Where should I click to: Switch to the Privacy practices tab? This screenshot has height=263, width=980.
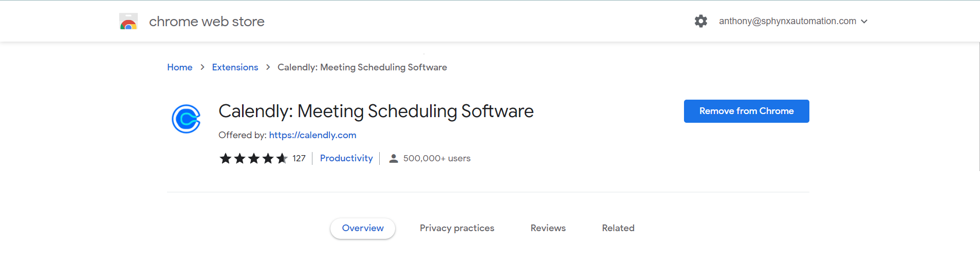(457, 228)
